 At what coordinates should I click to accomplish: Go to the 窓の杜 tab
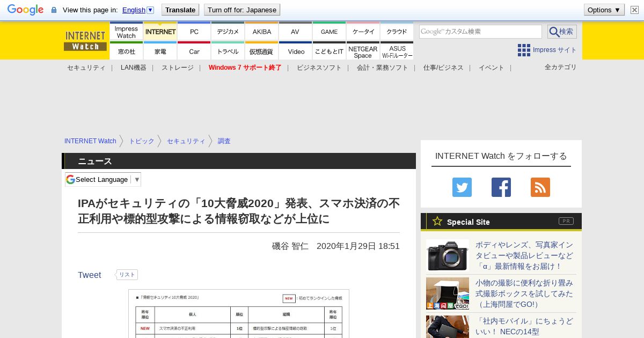(126, 52)
